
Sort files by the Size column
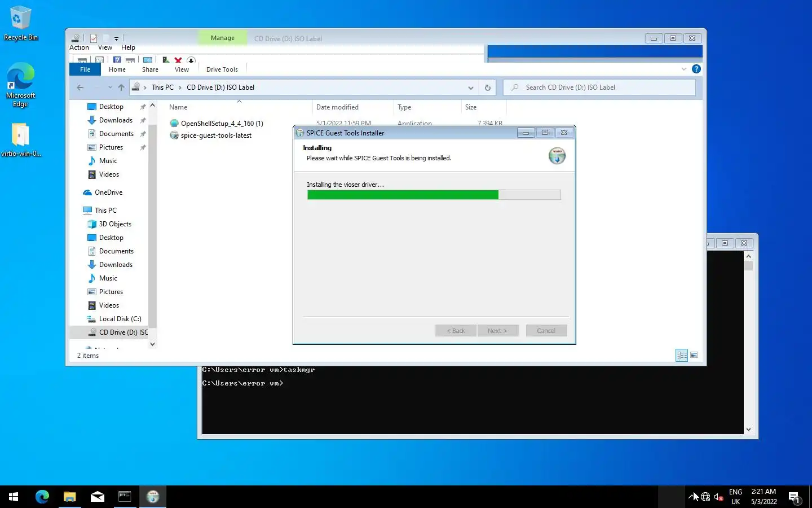pos(471,107)
